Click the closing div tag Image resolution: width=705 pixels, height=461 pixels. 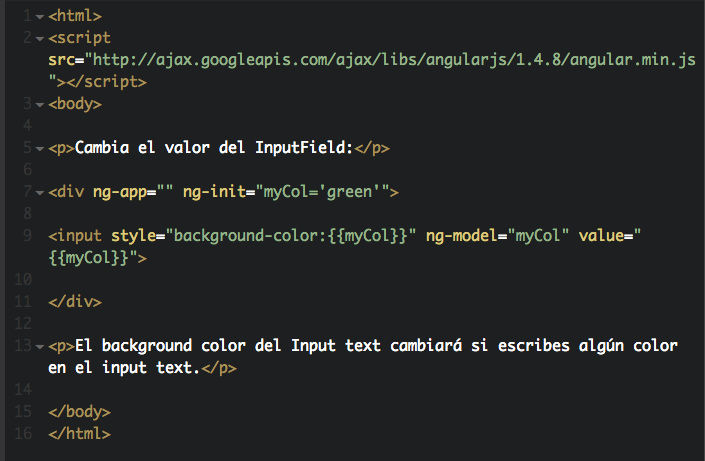pyautogui.click(x=75, y=301)
